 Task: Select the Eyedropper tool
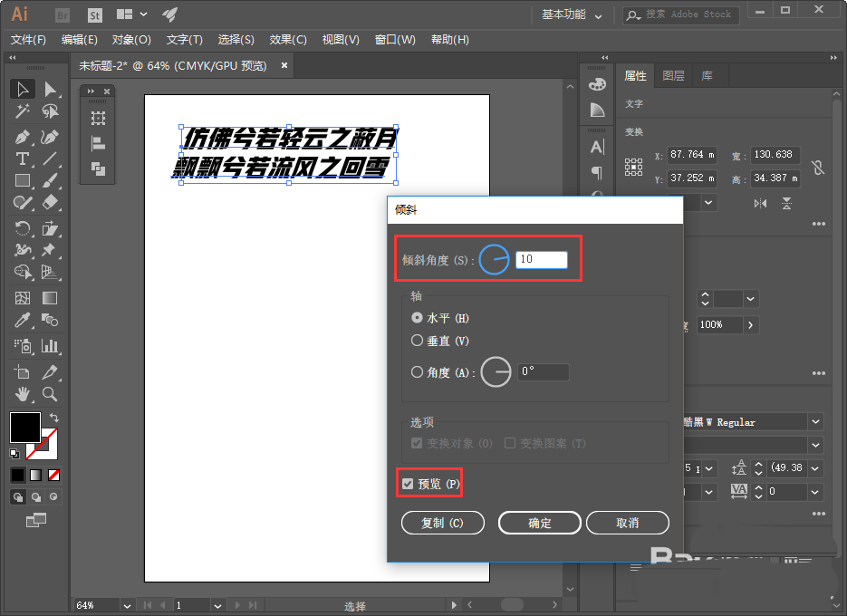(22, 320)
